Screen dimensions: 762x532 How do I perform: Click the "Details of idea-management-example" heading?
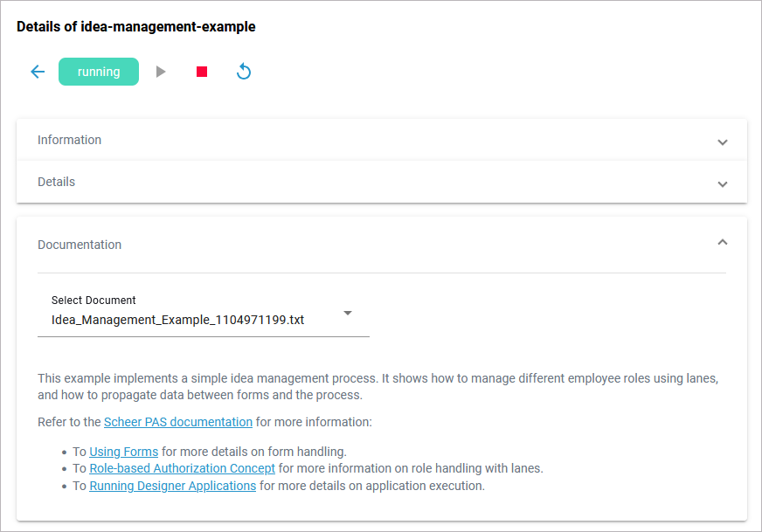pos(136,27)
